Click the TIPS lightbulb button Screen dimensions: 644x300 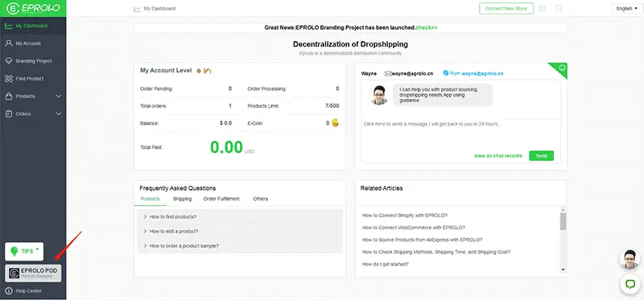tap(24, 251)
